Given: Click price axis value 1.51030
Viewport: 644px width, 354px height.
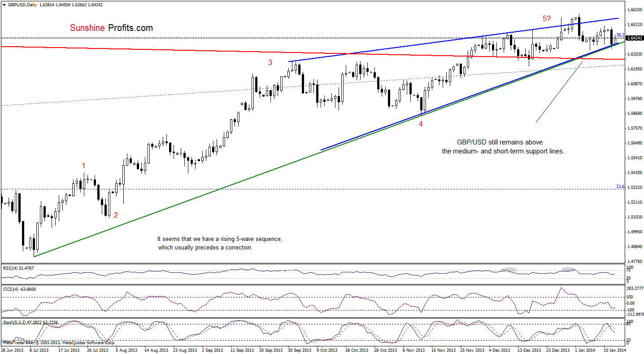Looking at the screenshot, I should [634, 217].
